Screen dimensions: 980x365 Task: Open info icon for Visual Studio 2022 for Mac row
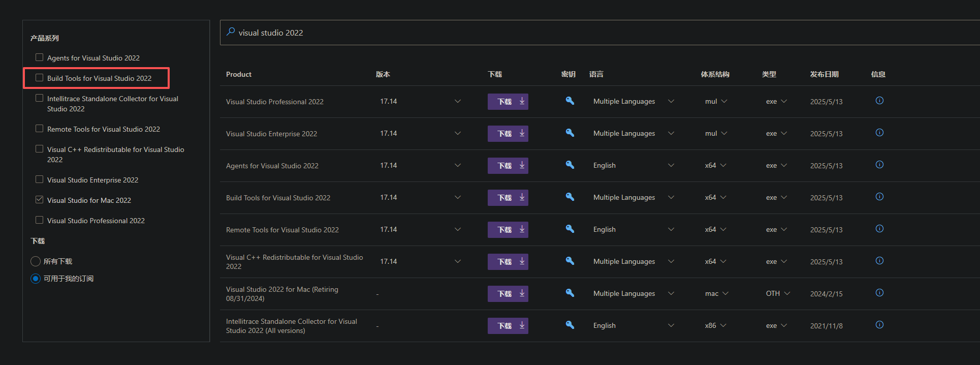tap(879, 293)
